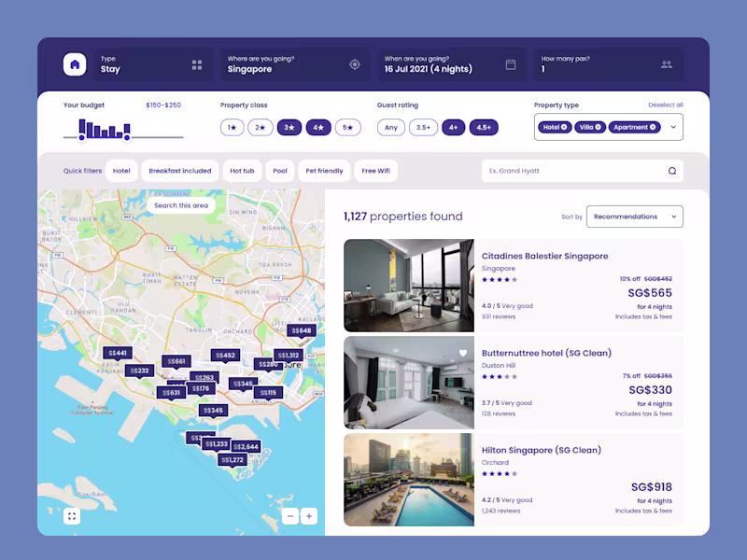The width and height of the screenshot is (747, 560).
Task: Deselect the 3-star property class
Action: coord(289,128)
